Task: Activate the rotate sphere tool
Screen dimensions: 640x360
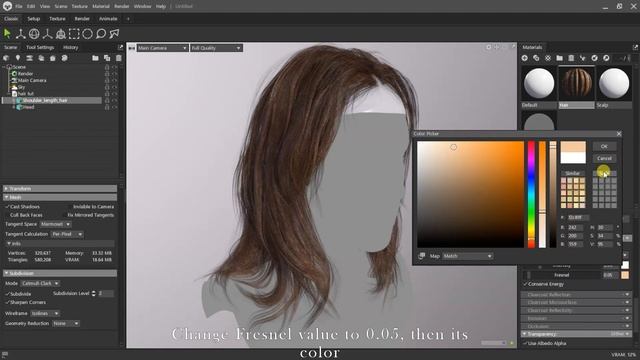Action: (34, 33)
